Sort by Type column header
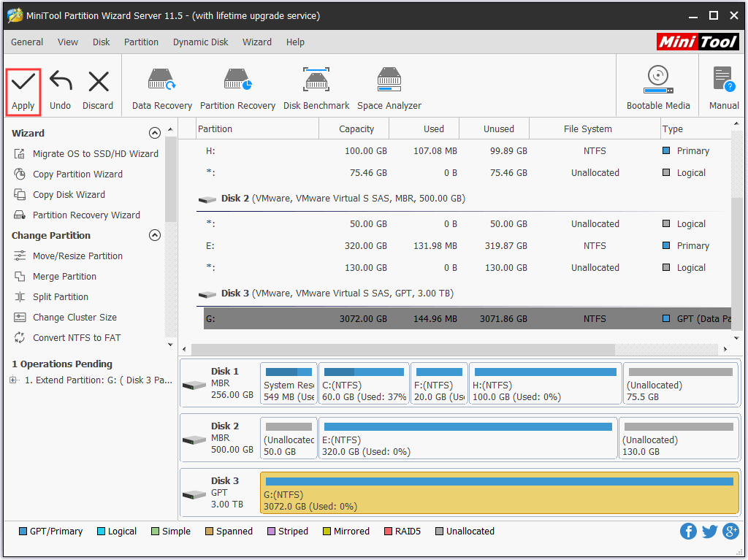 coord(695,129)
